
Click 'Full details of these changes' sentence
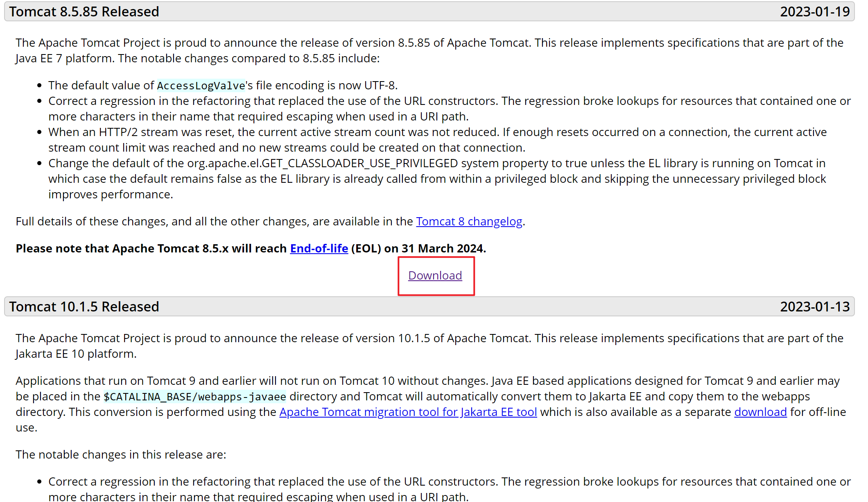(x=270, y=221)
